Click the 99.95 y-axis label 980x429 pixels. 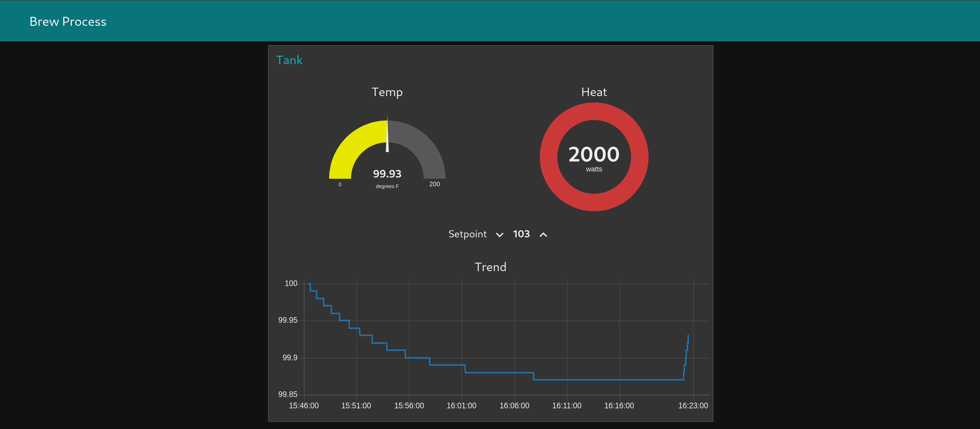click(x=288, y=320)
